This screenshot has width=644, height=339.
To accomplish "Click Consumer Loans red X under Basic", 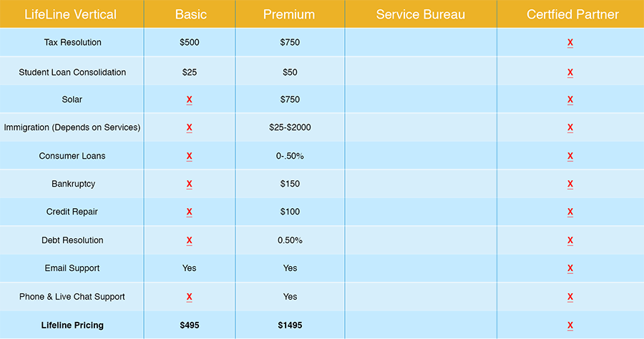I will point(190,157).
